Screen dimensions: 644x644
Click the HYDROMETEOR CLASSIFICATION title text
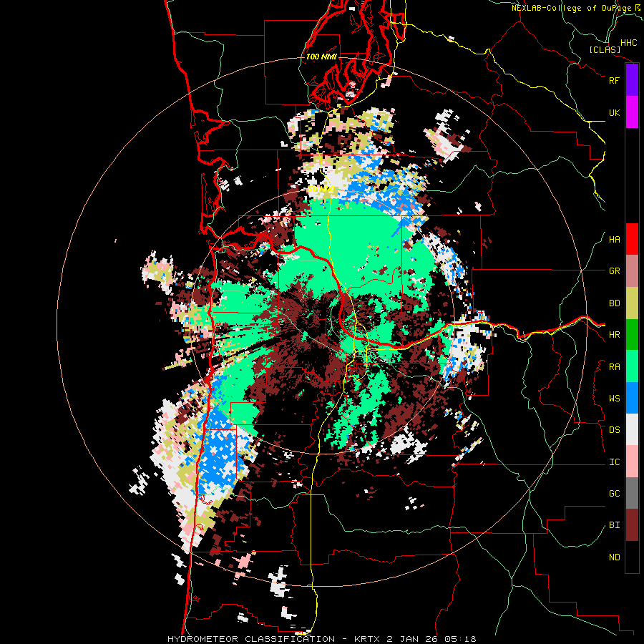pyautogui.click(x=251, y=639)
